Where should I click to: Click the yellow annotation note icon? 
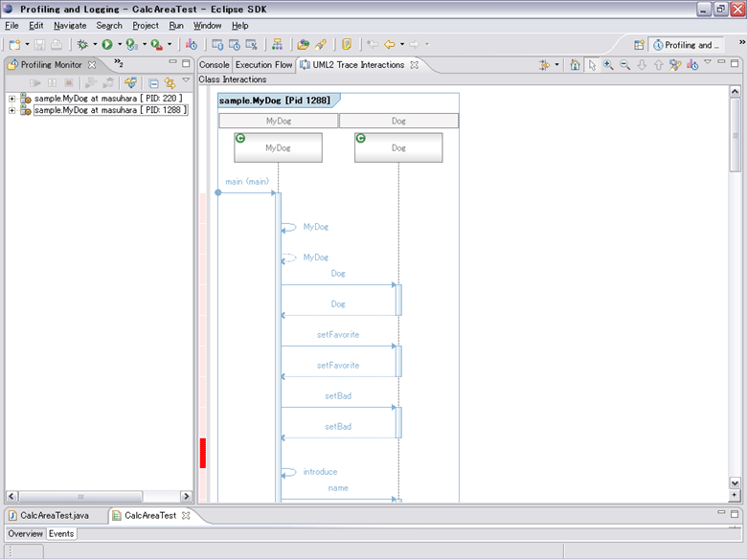pos(347,45)
